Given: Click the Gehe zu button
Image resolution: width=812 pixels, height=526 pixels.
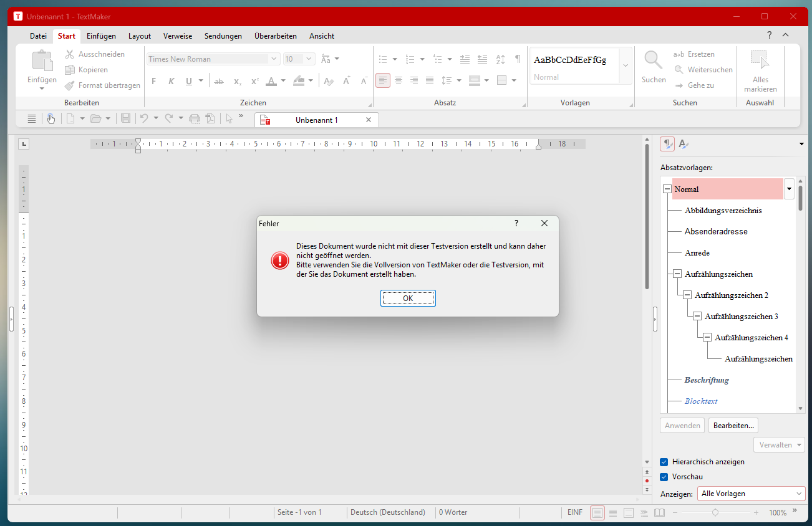Looking at the screenshot, I should (x=694, y=85).
